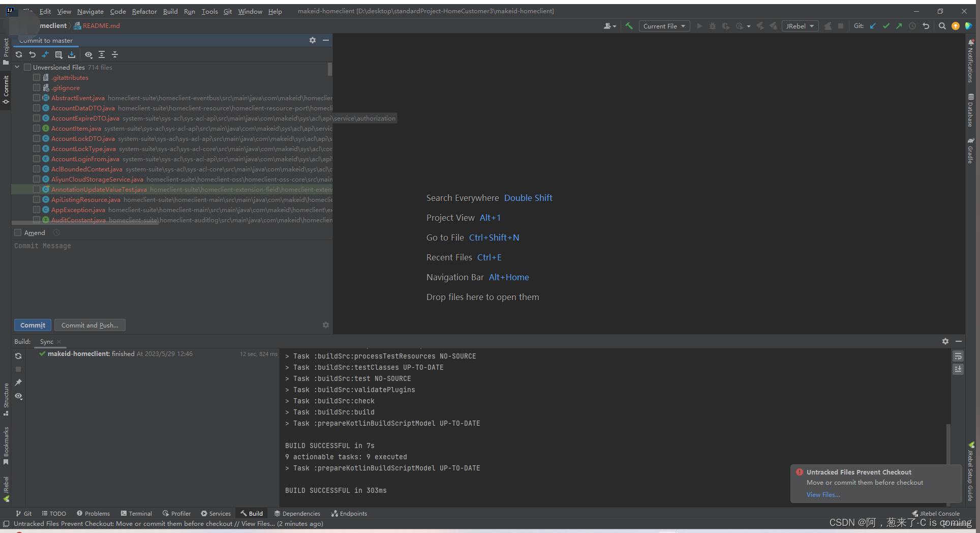The width and height of the screenshot is (980, 533).
Task: Click soft-wrap icon in Build output
Action: (958, 356)
